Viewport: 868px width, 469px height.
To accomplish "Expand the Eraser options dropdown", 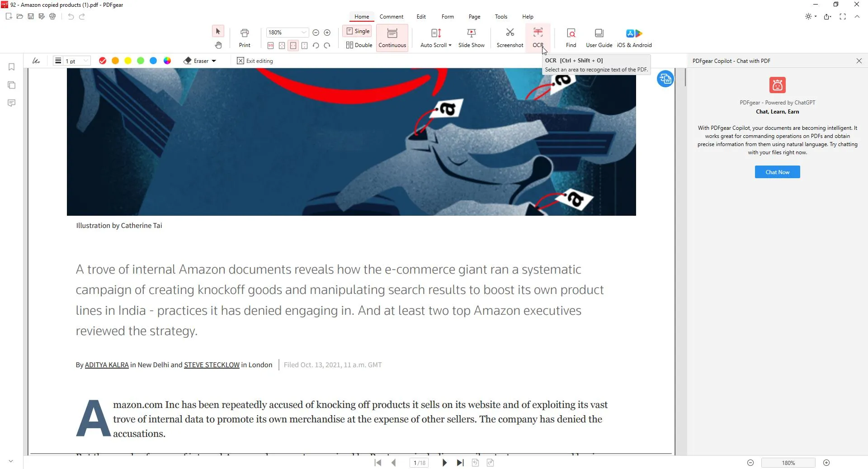I will [x=214, y=61].
